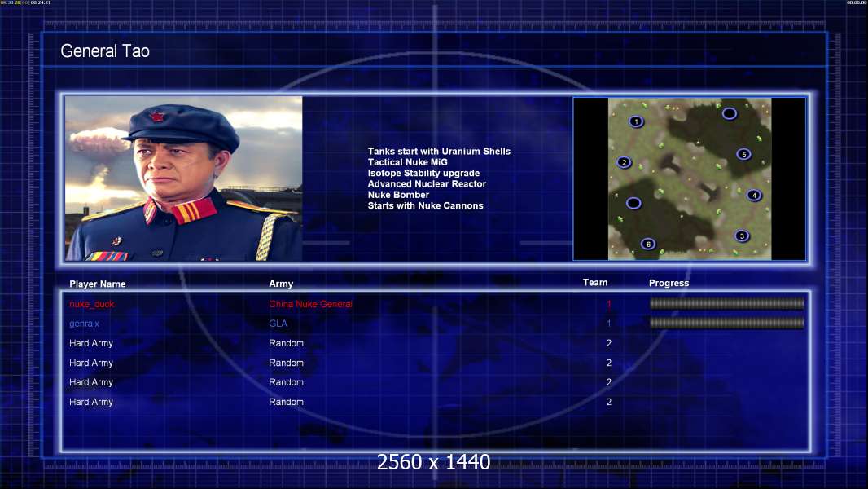Click General Tao's portrait image

pyautogui.click(x=184, y=178)
